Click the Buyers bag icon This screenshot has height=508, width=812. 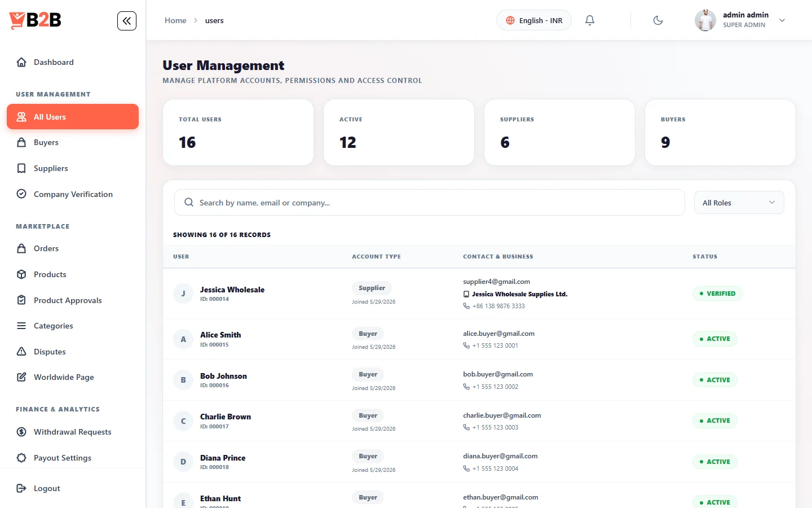click(21, 142)
